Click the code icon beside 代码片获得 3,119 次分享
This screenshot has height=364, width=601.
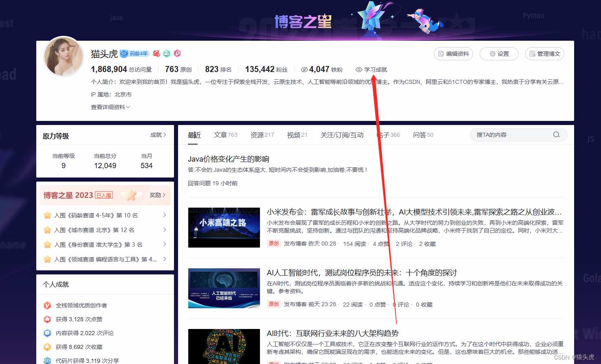(47, 361)
